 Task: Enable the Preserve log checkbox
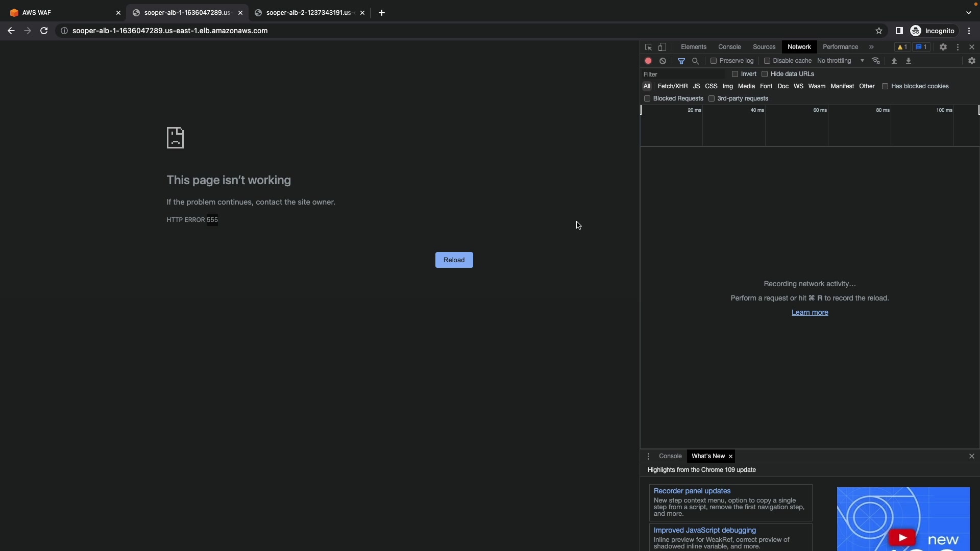tap(714, 61)
